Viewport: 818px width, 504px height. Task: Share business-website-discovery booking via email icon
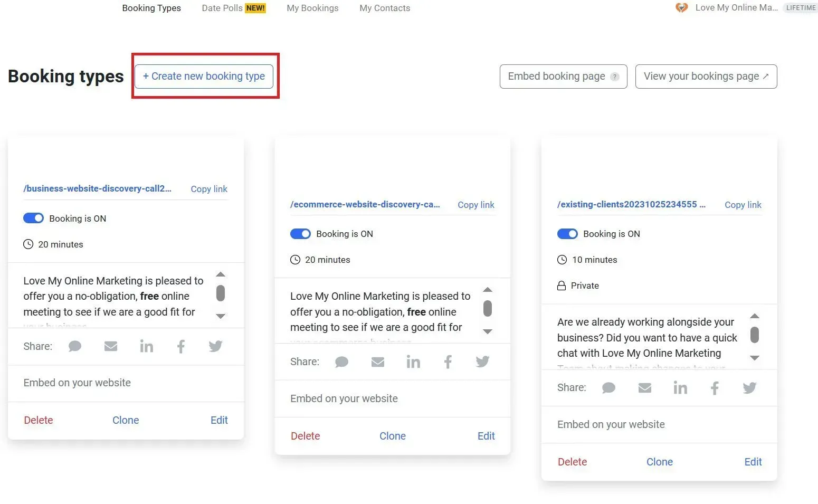pos(111,346)
